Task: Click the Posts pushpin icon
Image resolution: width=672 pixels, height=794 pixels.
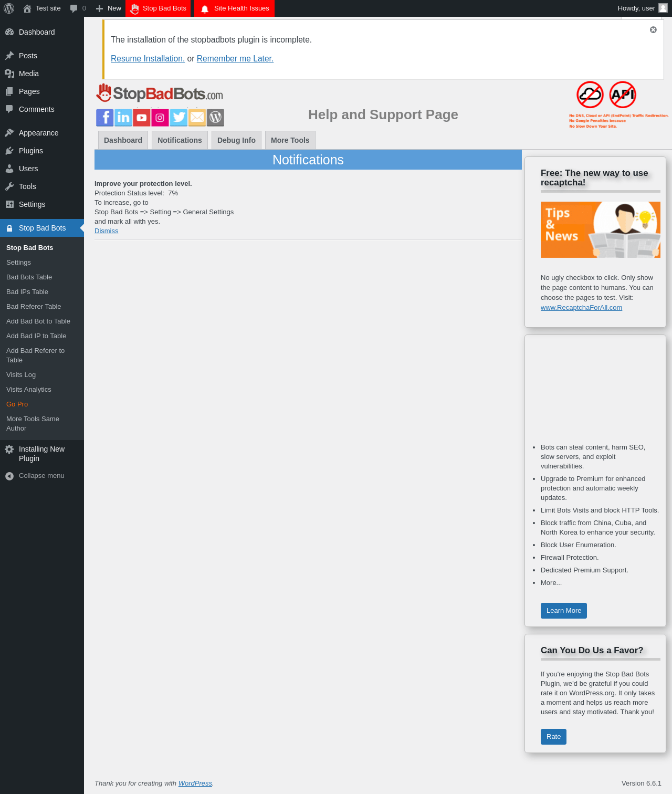Action: tap(9, 56)
